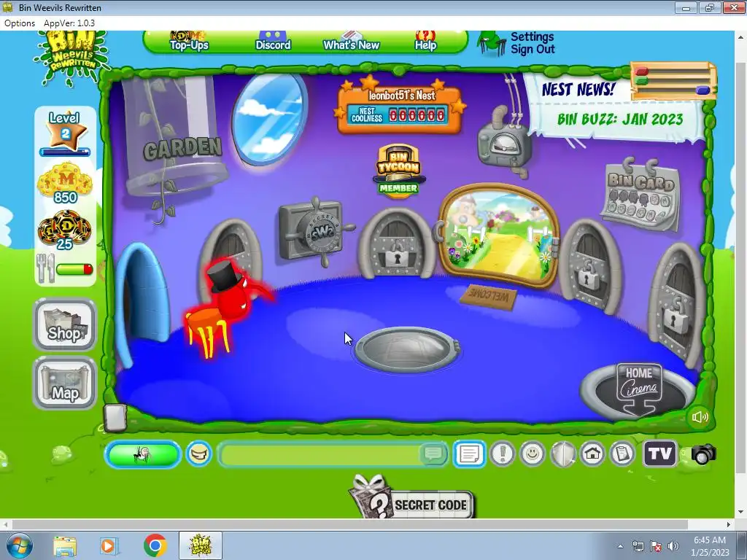747x560 pixels.
Task: Click the Dosh coins showing 25
Action: pyautogui.click(x=65, y=230)
